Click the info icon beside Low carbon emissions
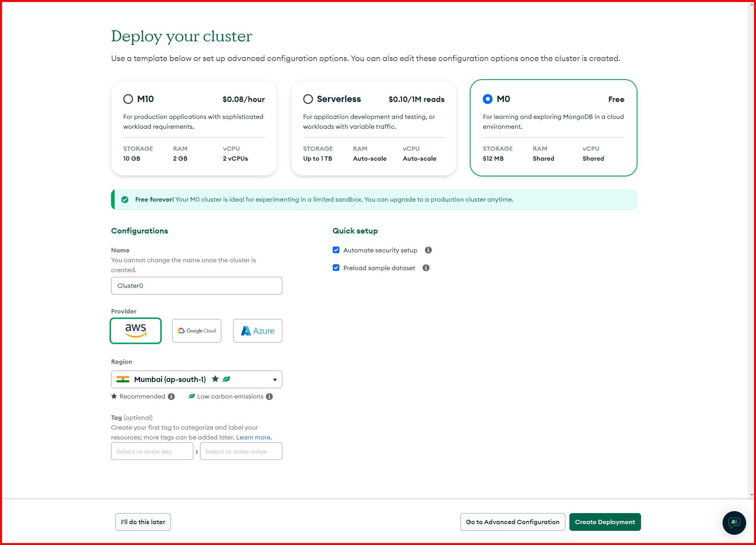The height and width of the screenshot is (545, 756). point(269,397)
